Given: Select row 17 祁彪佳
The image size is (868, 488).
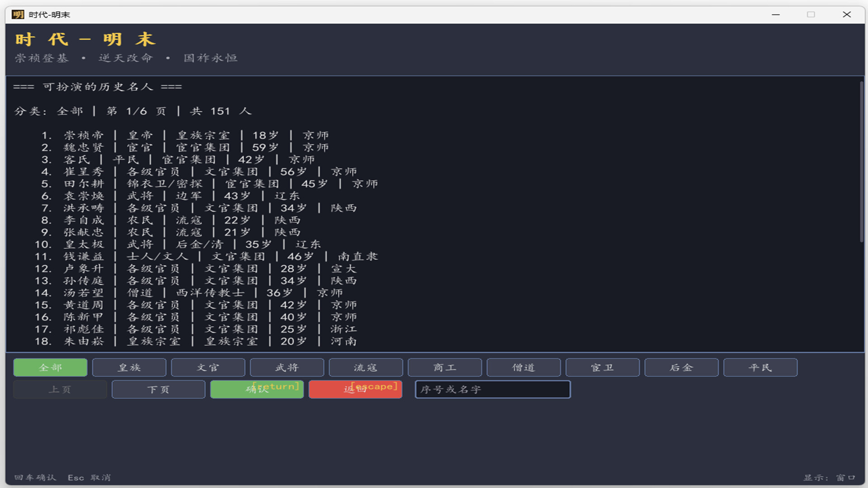Looking at the screenshot, I should tap(196, 329).
